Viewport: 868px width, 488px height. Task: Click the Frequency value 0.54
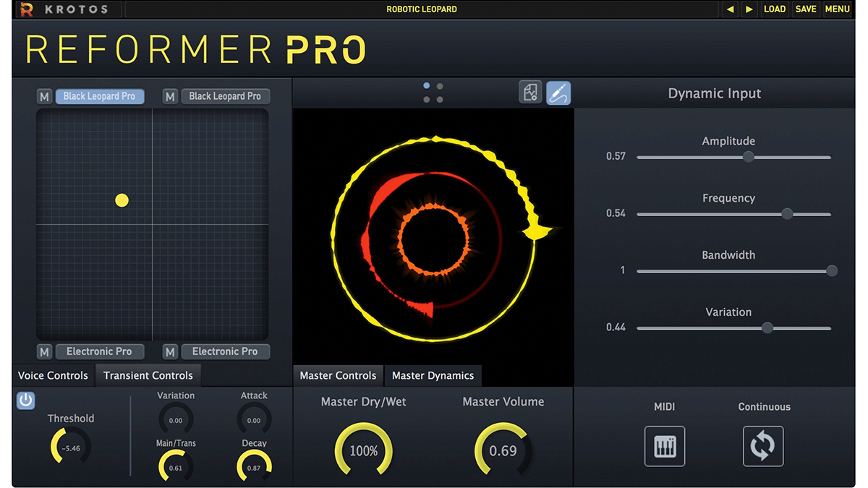[616, 213]
